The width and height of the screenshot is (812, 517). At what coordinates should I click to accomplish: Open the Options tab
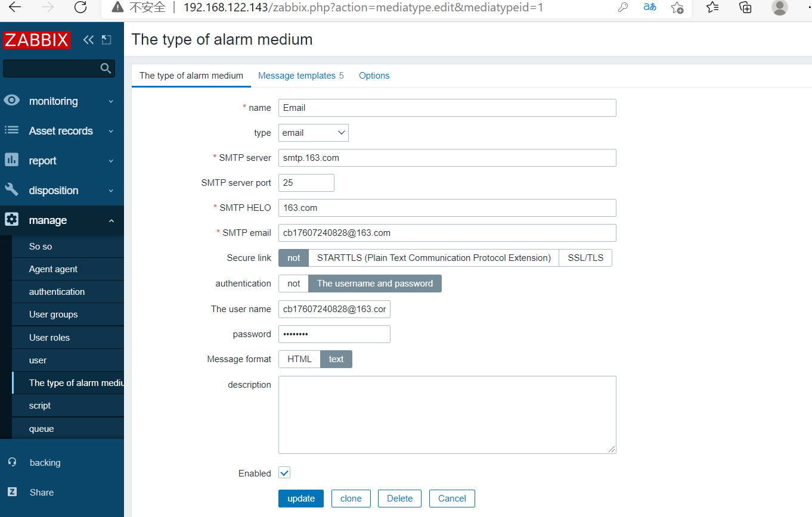[374, 76]
